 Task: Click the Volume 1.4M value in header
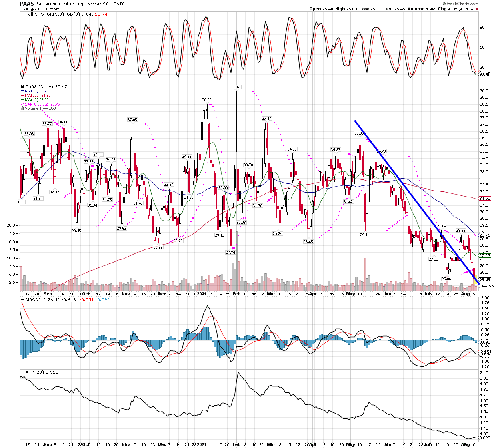coord(422,9)
